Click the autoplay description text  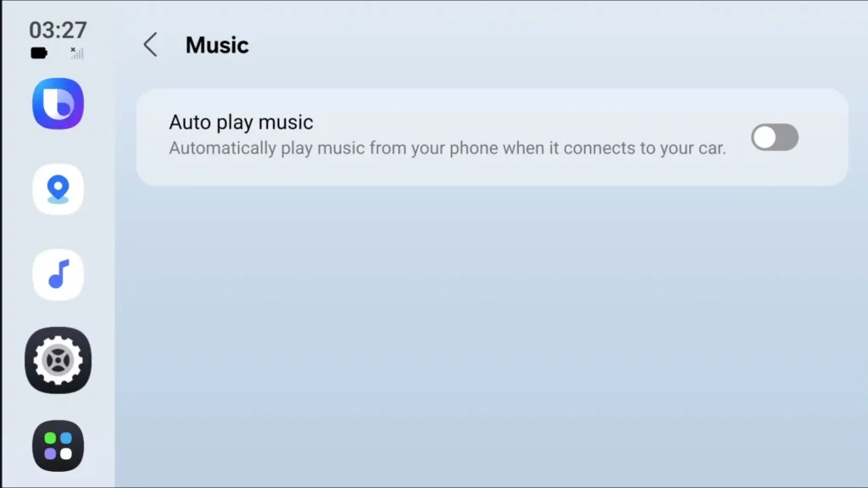pyautogui.click(x=448, y=148)
